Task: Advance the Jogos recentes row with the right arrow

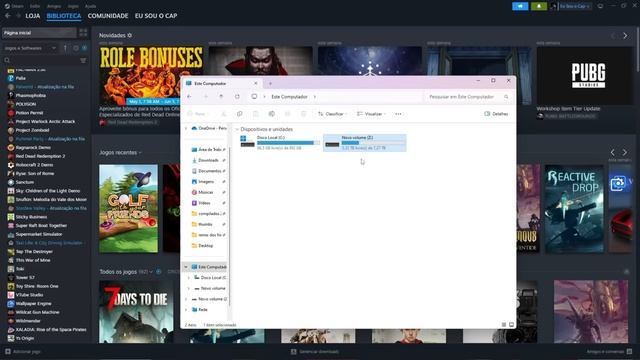Action: coord(624,152)
